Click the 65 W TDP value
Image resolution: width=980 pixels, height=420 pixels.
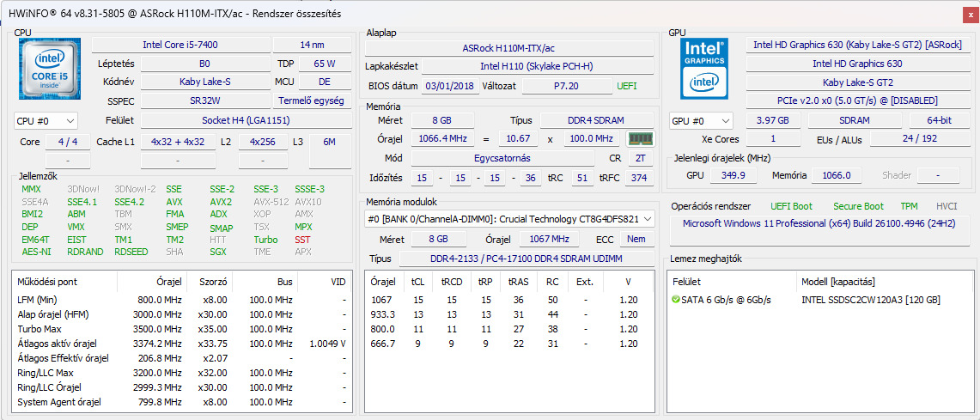[324, 64]
